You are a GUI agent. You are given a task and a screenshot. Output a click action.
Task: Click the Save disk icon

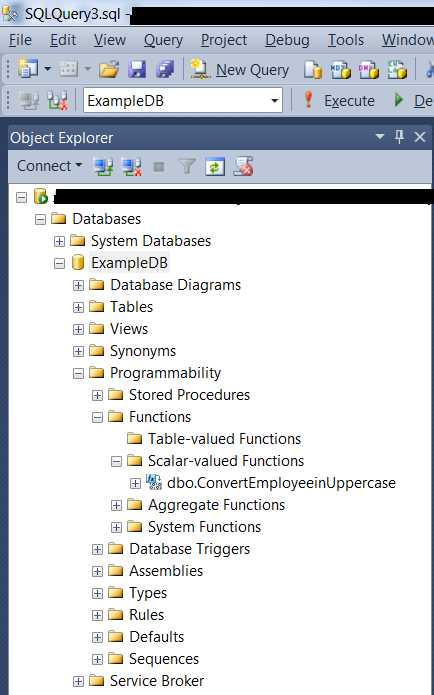(137, 70)
